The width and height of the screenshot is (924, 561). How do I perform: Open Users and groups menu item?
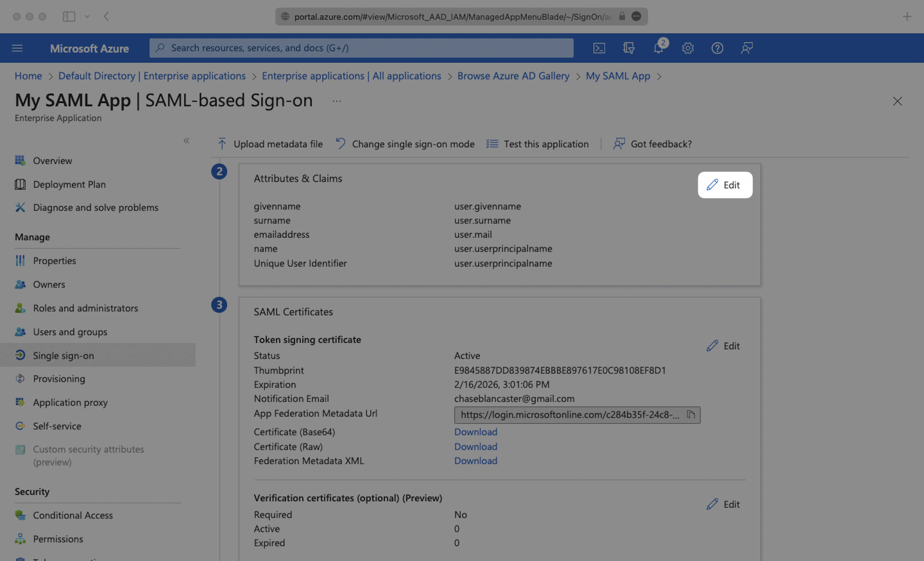point(70,332)
